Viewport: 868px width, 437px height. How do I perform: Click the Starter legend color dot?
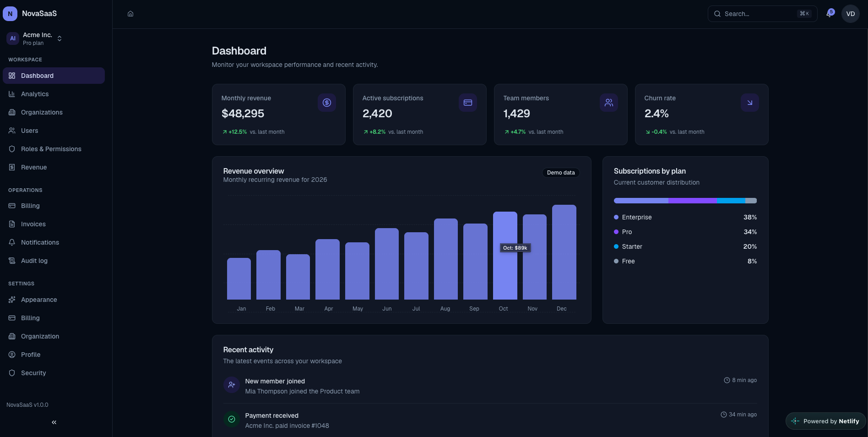[x=616, y=246]
